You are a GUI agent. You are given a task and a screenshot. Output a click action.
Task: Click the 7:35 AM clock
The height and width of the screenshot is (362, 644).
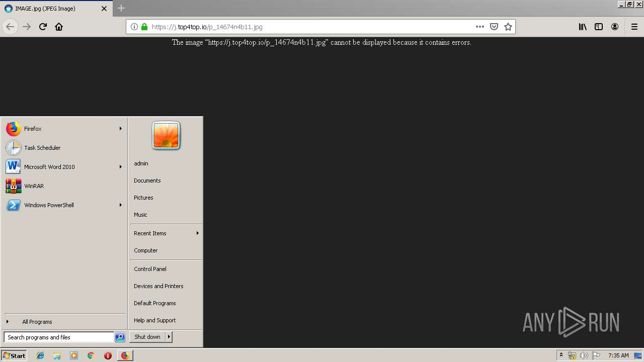[x=618, y=355]
